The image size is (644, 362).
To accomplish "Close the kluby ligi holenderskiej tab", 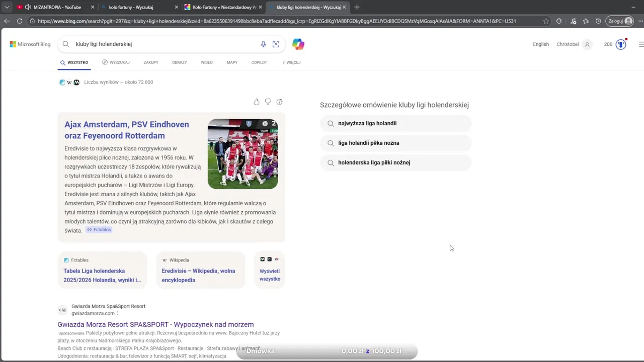I will (344, 7).
